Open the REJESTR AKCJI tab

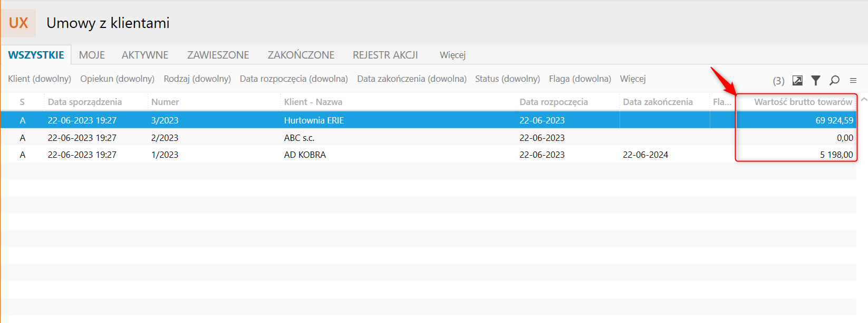coord(385,55)
